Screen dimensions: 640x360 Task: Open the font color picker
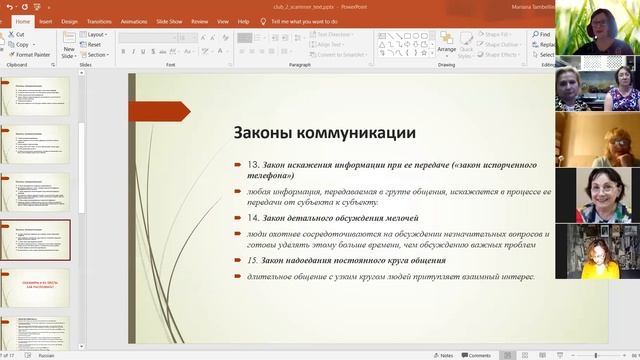point(220,51)
